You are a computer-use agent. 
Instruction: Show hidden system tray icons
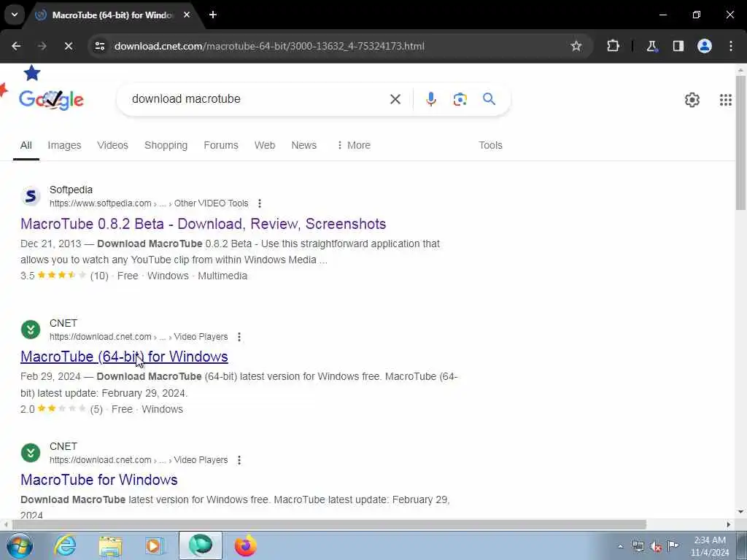click(620, 547)
